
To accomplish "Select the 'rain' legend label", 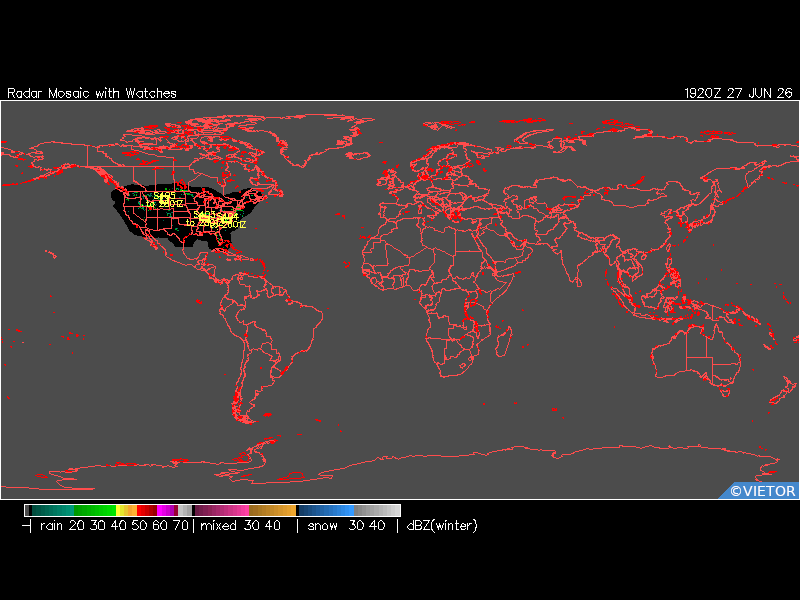I will click(51, 526).
